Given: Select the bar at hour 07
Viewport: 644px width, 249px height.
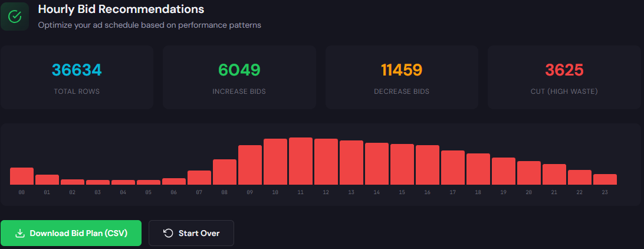Looking at the screenshot, I should click(x=199, y=178).
